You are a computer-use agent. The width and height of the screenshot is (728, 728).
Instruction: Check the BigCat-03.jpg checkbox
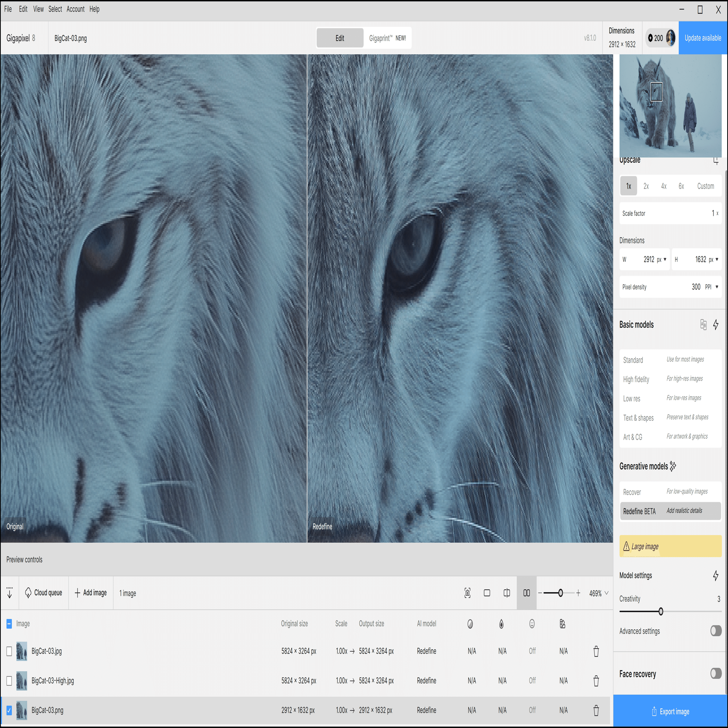click(x=9, y=651)
